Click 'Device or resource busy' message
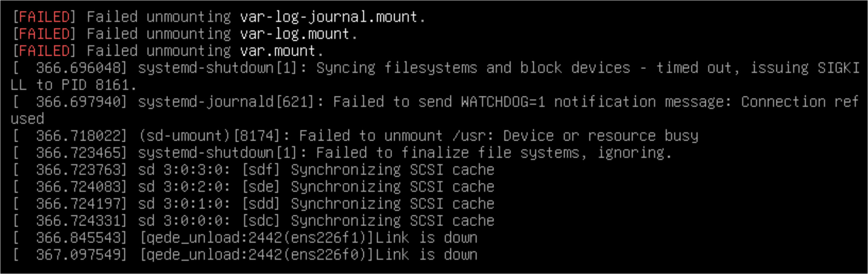The image size is (868, 274). point(601,136)
